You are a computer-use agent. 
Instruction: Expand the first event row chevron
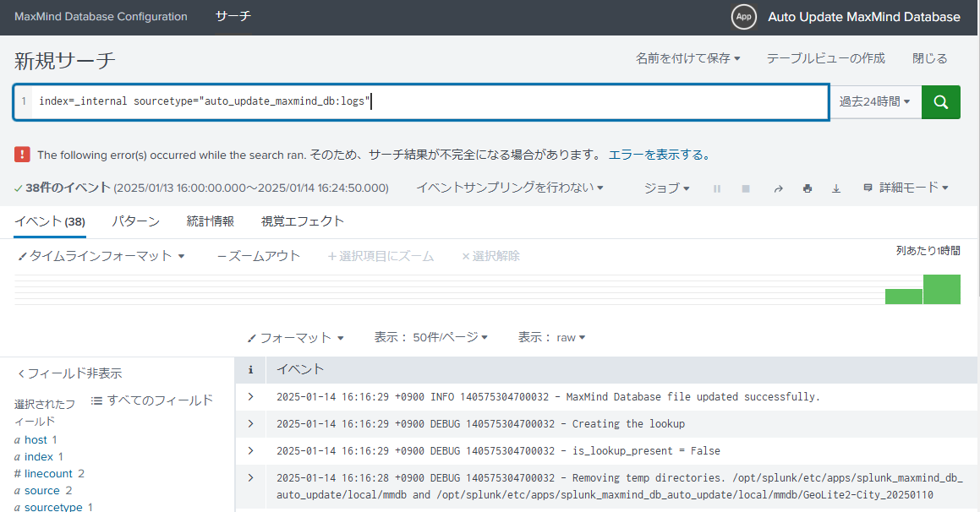pos(250,396)
